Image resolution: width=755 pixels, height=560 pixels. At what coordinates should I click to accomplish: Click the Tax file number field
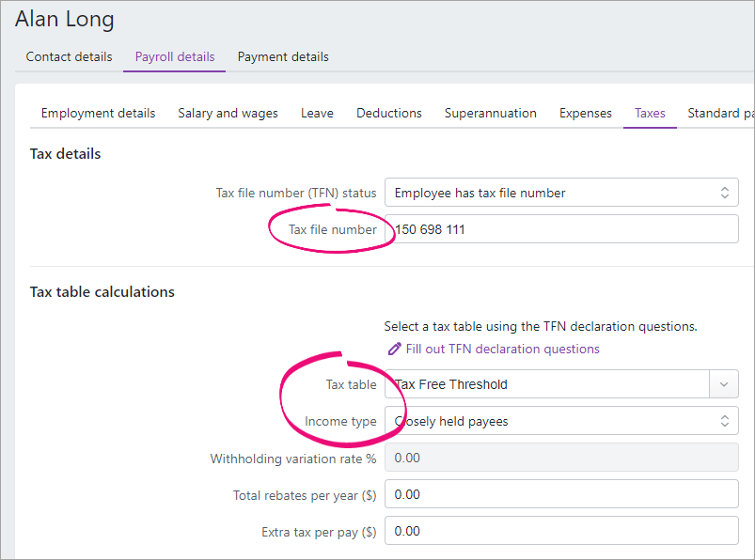(x=561, y=229)
